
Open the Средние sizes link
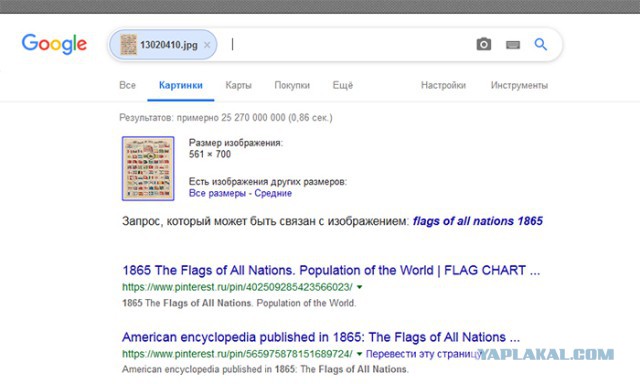[273, 193]
